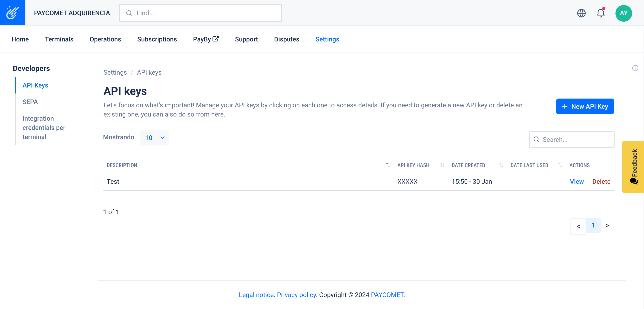
Task: Click the PAYCOMET comet logo
Action: tap(12, 12)
